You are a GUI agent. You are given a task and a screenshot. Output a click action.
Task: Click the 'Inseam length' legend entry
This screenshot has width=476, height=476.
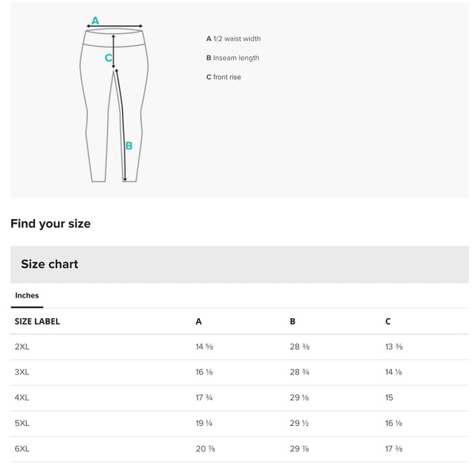pos(232,58)
